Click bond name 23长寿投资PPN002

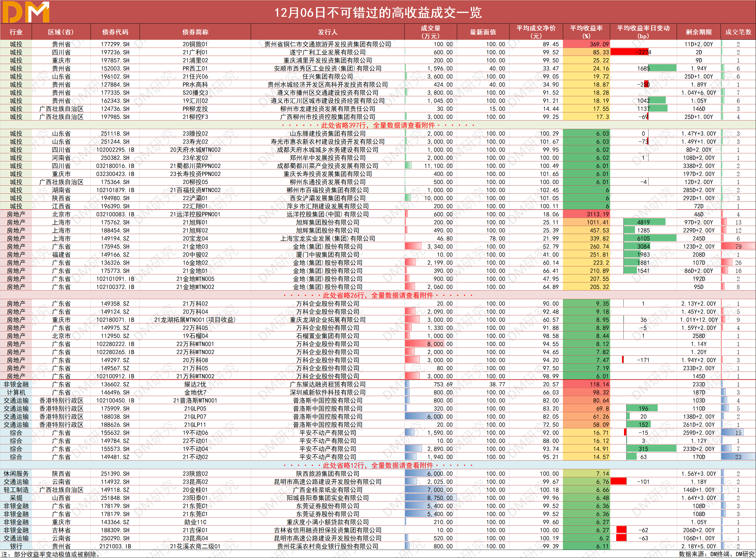coord(195,174)
